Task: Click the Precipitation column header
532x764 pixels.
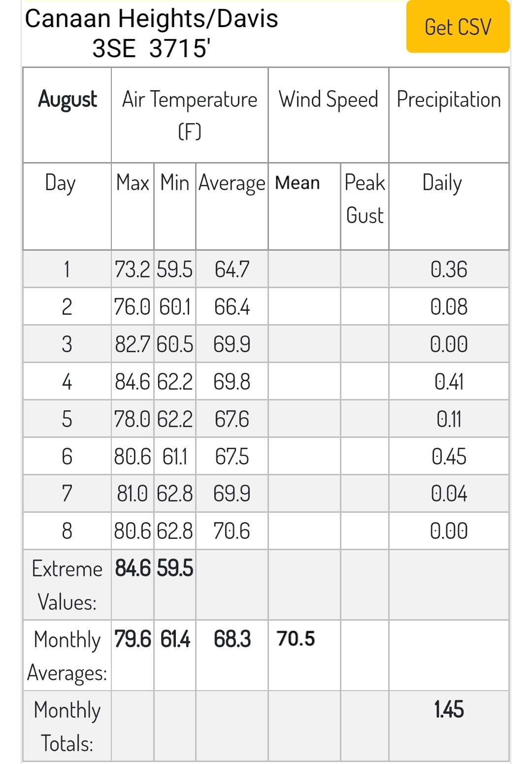Action: pos(449,100)
